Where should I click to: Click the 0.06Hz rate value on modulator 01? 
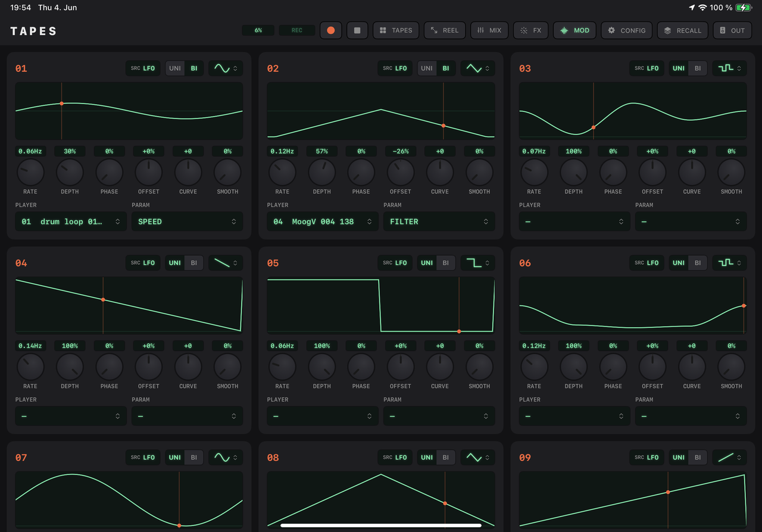pyautogui.click(x=30, y=151)
